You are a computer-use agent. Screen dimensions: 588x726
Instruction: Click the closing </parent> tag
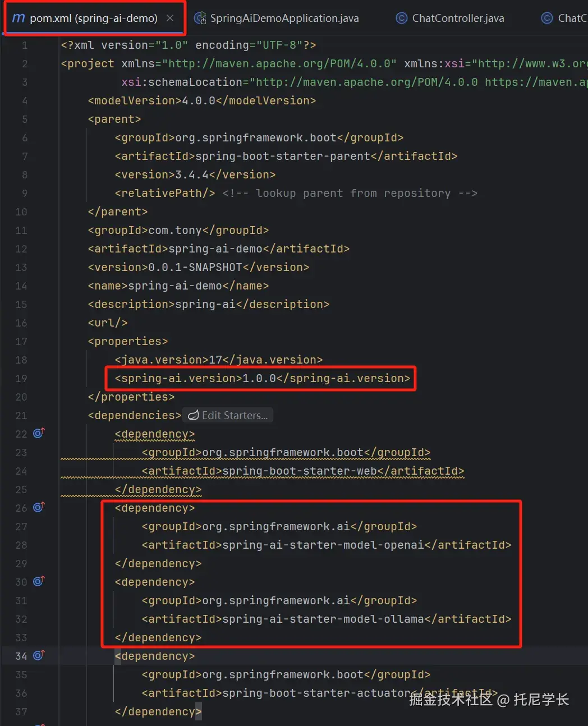click(118, 212)
